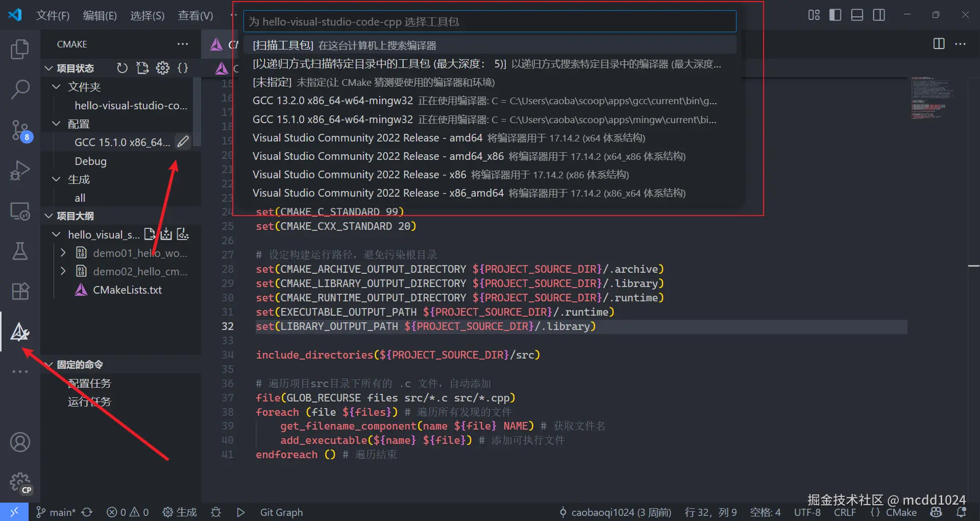Customize layout button in title bar
The image size is (980, 521).
(x=814, y=15)
